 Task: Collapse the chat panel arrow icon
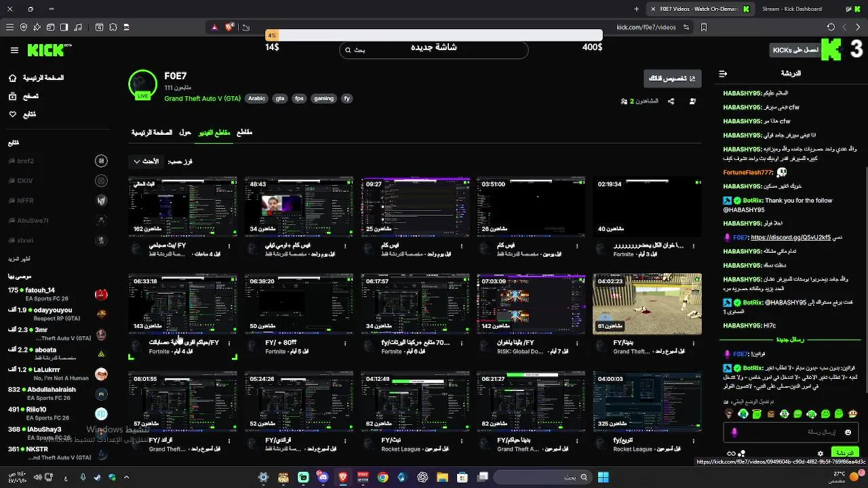[x=723, y=73]
